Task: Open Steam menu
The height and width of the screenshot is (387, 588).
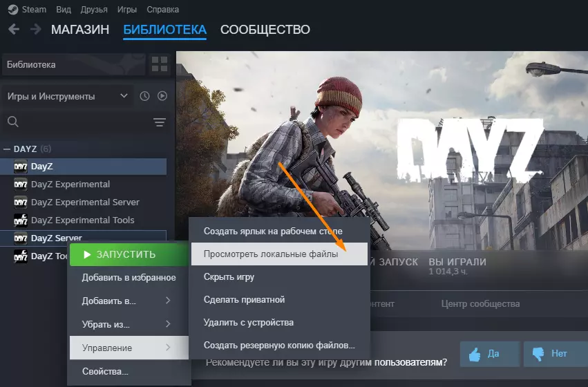Action: click(34, 10)
